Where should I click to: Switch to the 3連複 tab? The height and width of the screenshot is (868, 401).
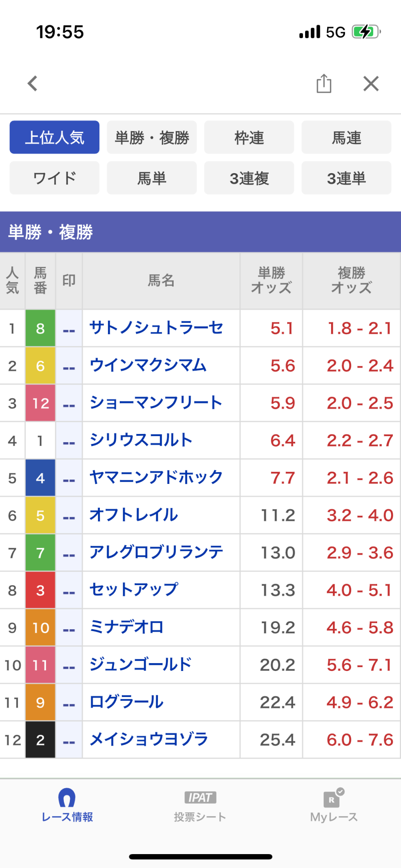(x=249, y=178)
